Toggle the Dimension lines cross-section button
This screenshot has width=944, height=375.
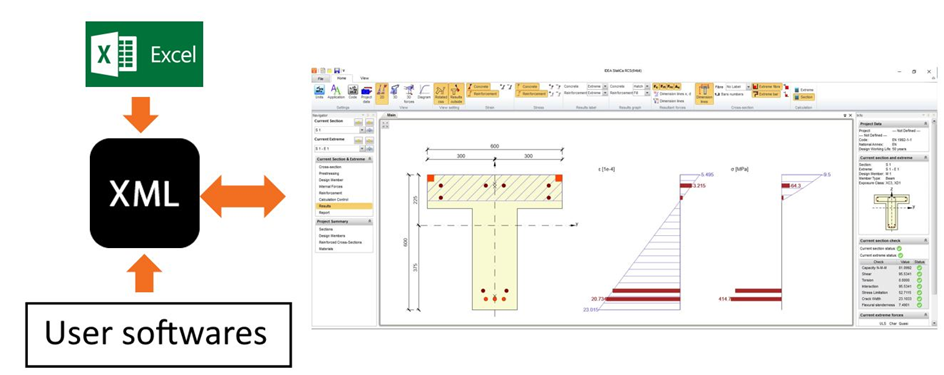[704, 94]
